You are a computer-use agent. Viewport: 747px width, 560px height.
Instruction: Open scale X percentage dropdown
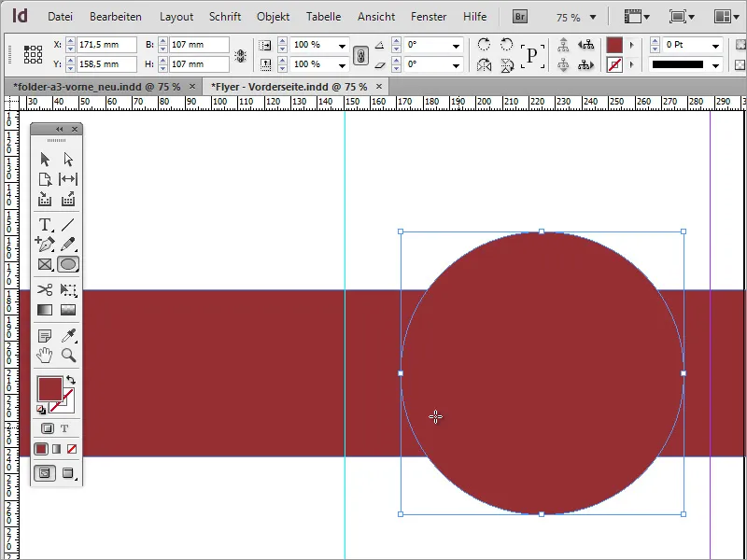(x=342, y=46)
